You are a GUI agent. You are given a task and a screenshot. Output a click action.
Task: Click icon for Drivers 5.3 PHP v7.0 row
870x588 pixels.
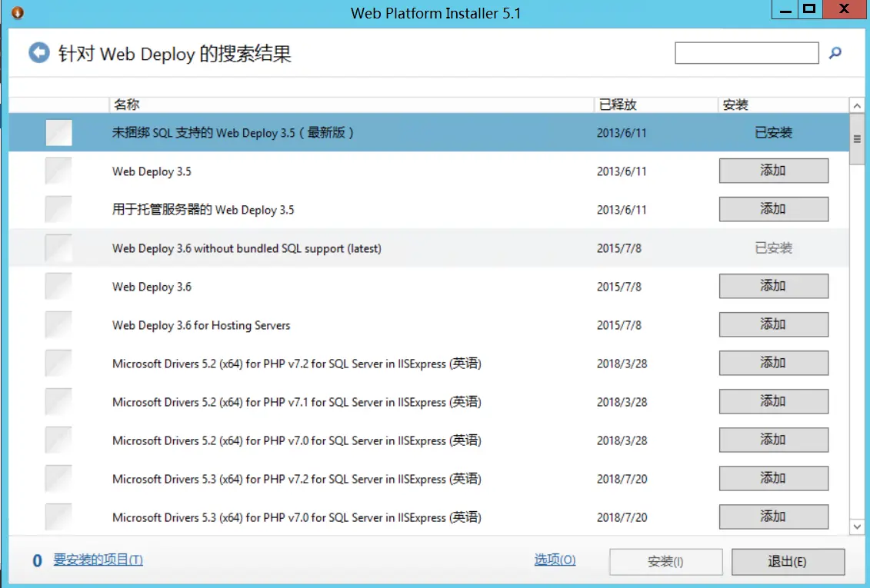point(58,517)
